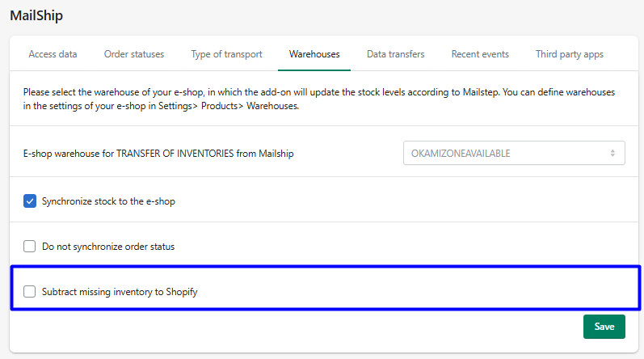Enable the Do not synchronize order status checkbox
Image resolution: width=644 pixels, height=359 pixels.
pyautogui.click(x=30, y=247)
